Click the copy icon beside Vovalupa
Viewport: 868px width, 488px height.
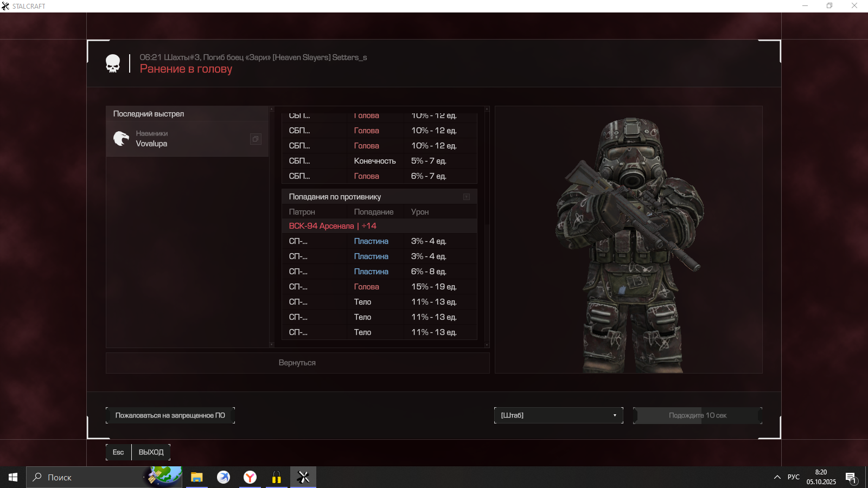click(256, 139)
